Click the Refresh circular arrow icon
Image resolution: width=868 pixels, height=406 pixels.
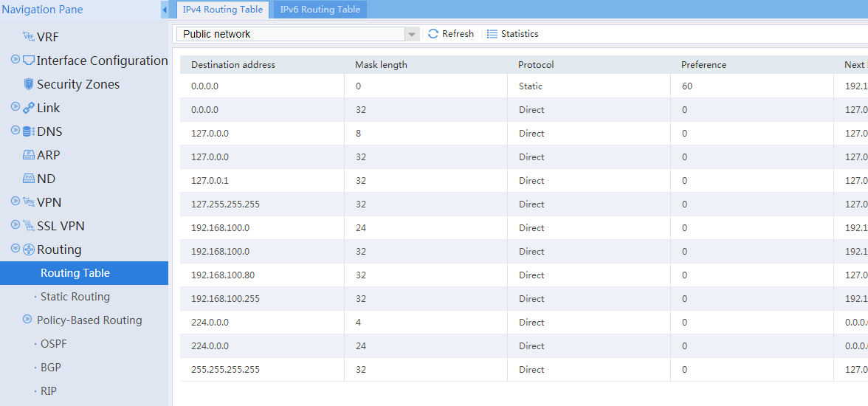click(433, 34)
